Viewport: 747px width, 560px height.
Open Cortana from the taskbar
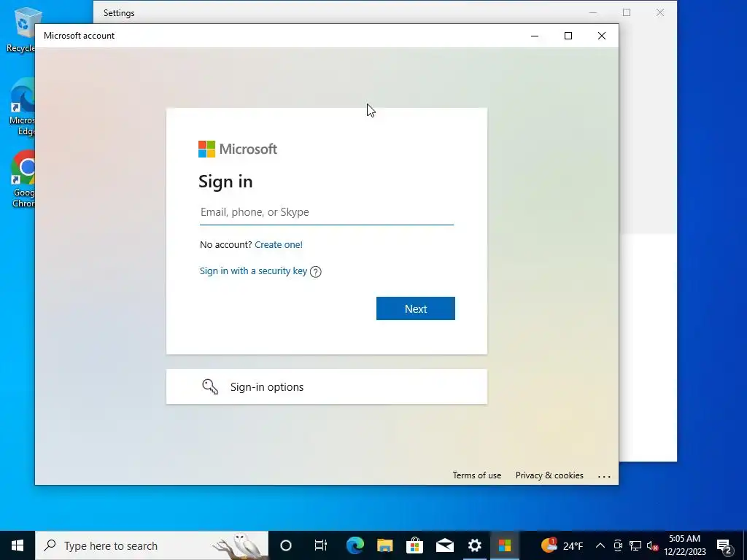click(286, 545)
